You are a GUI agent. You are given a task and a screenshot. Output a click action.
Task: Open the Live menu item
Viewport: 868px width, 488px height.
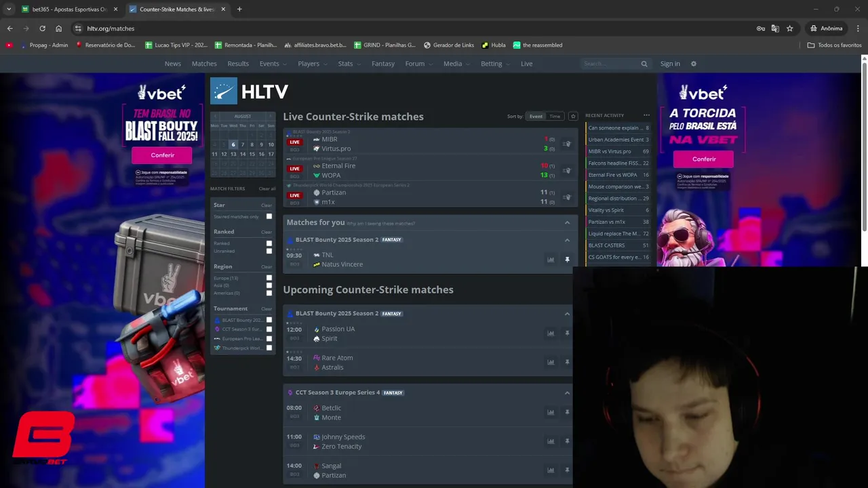[x=526, y=64]
